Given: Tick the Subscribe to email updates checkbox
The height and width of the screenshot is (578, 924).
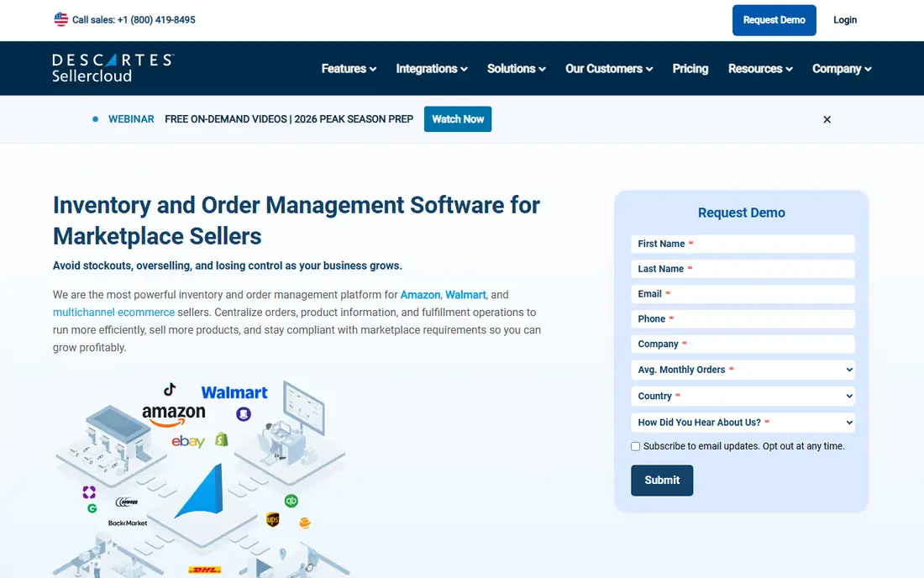Looking at the screenshot, I should [x=635, y=447].
